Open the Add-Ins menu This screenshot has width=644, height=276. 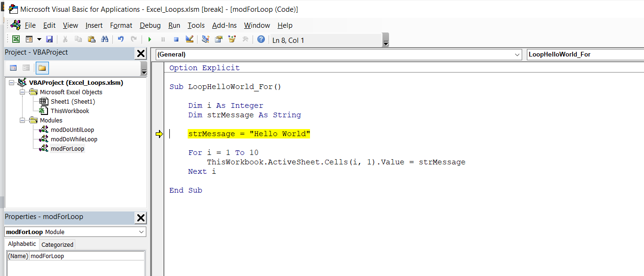(224, 25)
